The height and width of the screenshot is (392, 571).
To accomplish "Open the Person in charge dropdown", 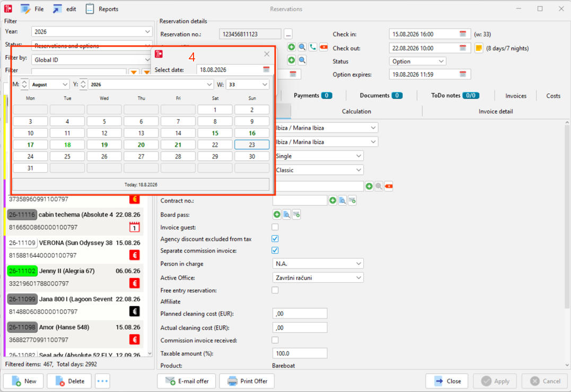I will click(x=318, y=263).
